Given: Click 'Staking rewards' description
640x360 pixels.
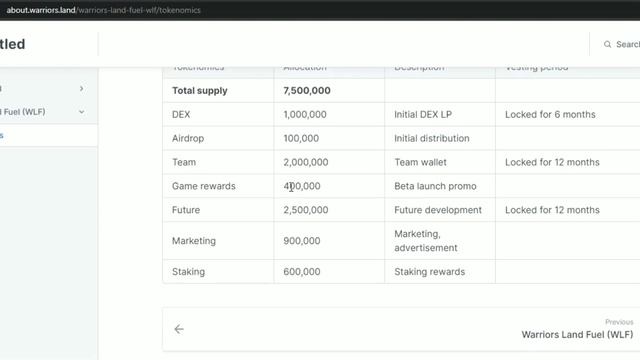Looking at the screenshot, I should [429, 272].
